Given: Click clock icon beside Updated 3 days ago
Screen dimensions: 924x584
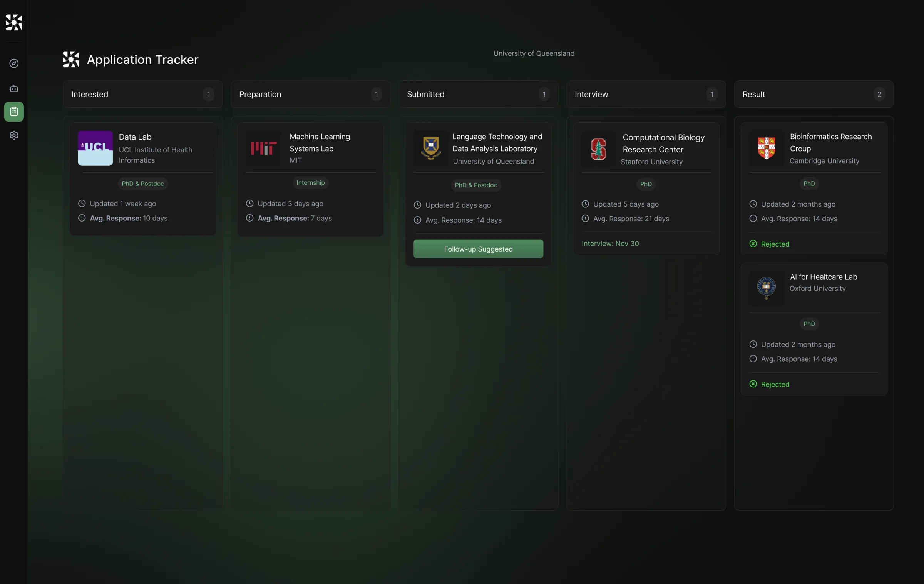Looking at the screenshot, I should click(249, 204).
